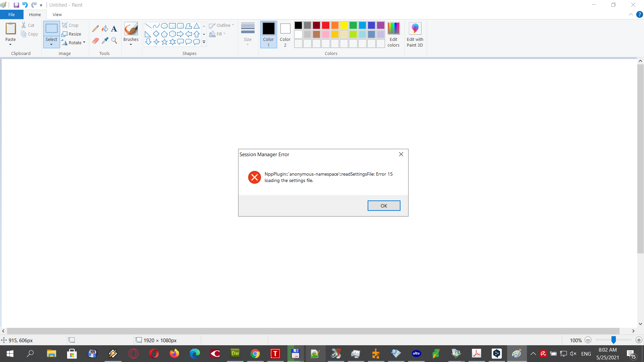Open Edit with Paint 3D
The width and height of the screenshot is (644, 362).
pyautogui.click(x=415, y=35)
